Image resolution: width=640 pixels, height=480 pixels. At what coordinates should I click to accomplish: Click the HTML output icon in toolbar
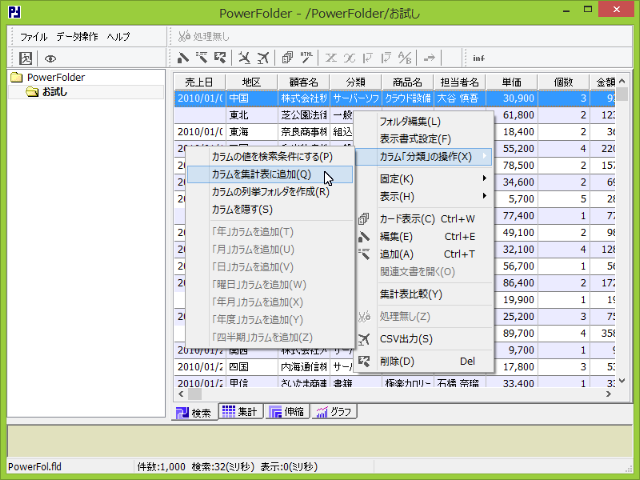(x=307, y=58)
